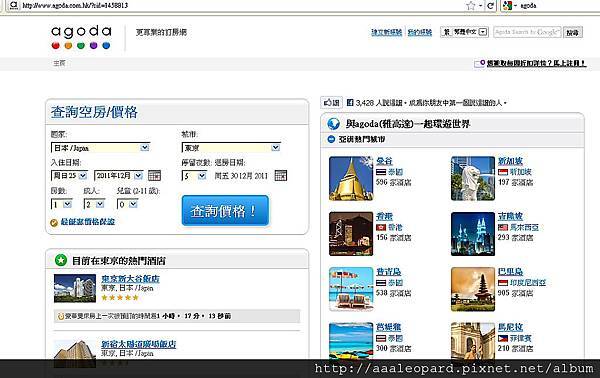Open check-out date calendar icon

point(280,176)
